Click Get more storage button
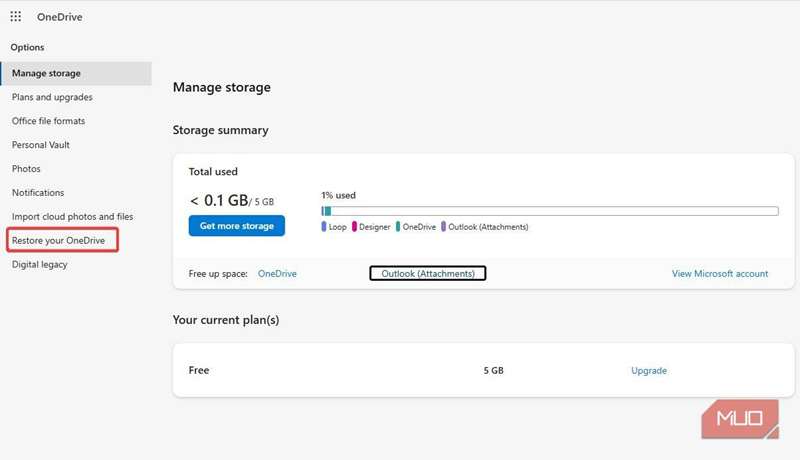800x460 pixels. coord(237,226)
